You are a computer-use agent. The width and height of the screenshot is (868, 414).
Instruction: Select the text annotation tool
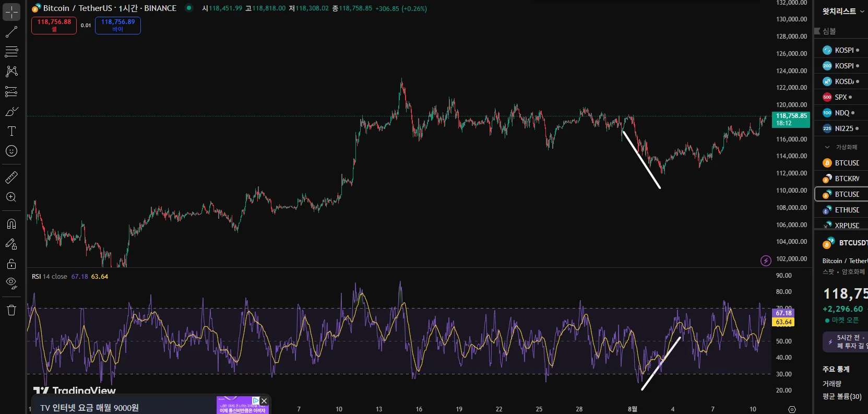(11, 131)
